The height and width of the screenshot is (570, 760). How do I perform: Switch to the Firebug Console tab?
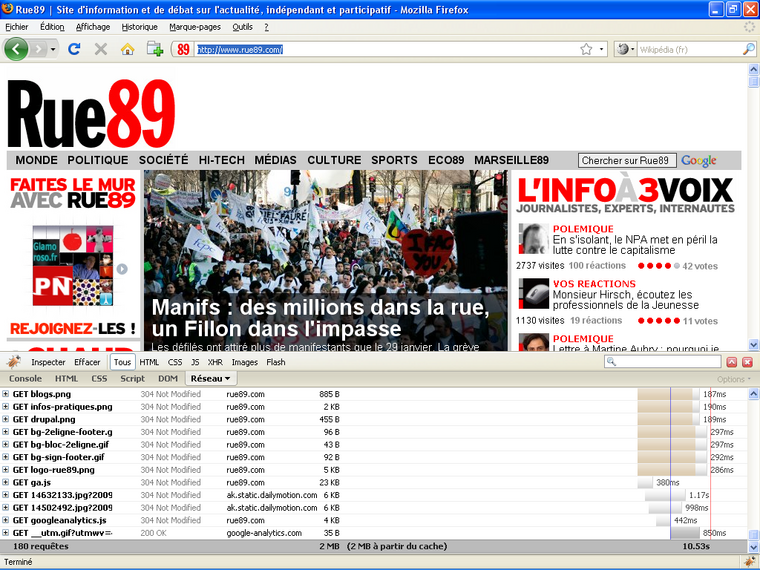point(25,379)
